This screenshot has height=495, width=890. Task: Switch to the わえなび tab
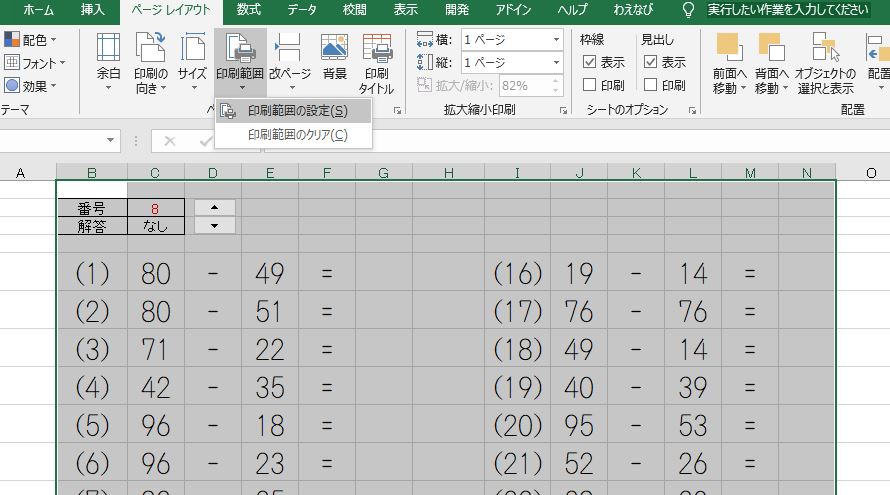pyautogui.click(x=633, y=10)
